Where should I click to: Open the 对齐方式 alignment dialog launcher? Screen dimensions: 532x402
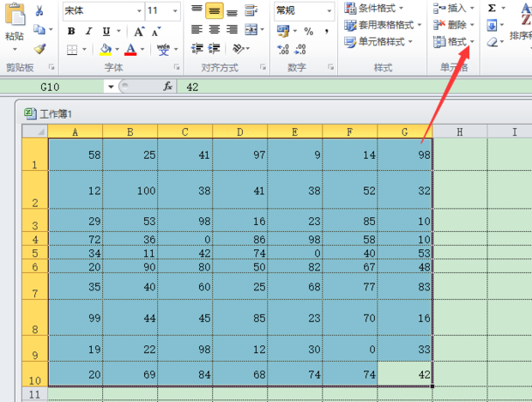(263, 67)
